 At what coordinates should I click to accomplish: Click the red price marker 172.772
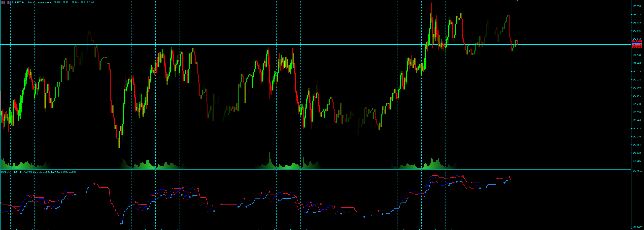pyautogui.click(x=636, y=41)
